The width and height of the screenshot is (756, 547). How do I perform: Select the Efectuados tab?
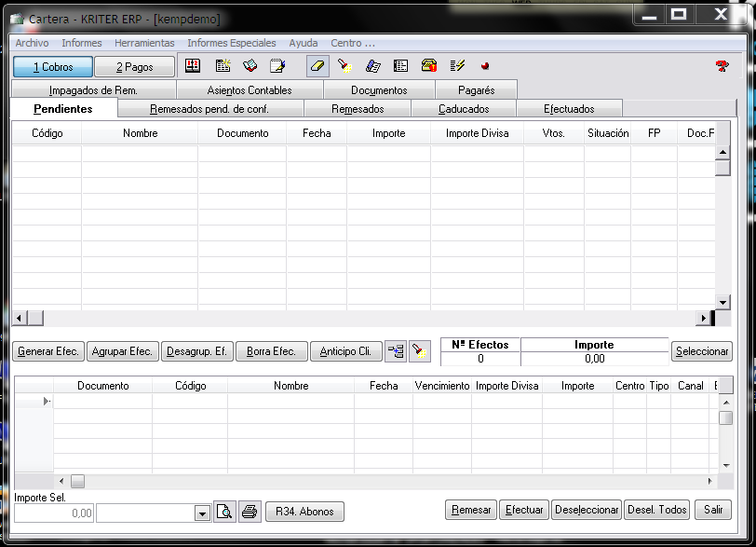click(x=569, y=109)
